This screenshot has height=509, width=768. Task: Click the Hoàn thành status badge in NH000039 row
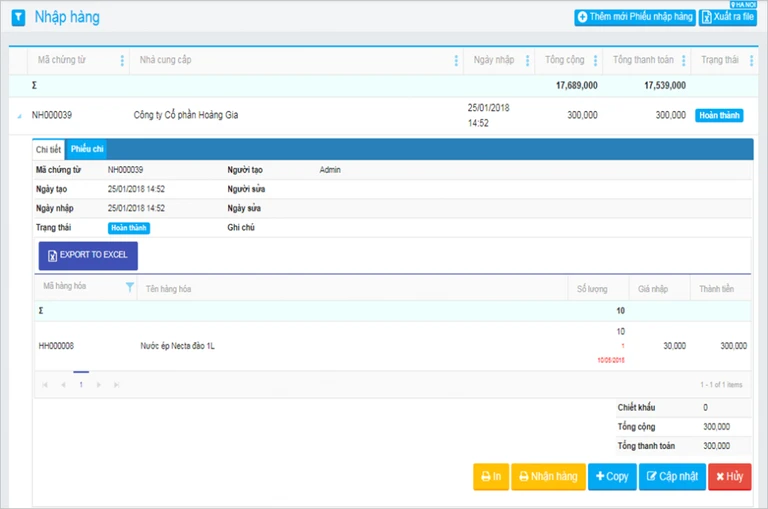pos(719,116)
